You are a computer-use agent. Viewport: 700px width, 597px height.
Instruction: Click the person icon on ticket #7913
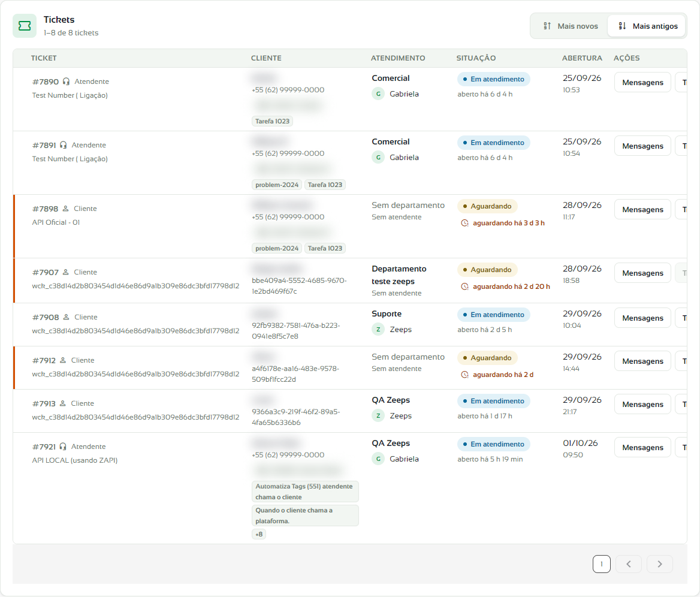click(63, 403)
